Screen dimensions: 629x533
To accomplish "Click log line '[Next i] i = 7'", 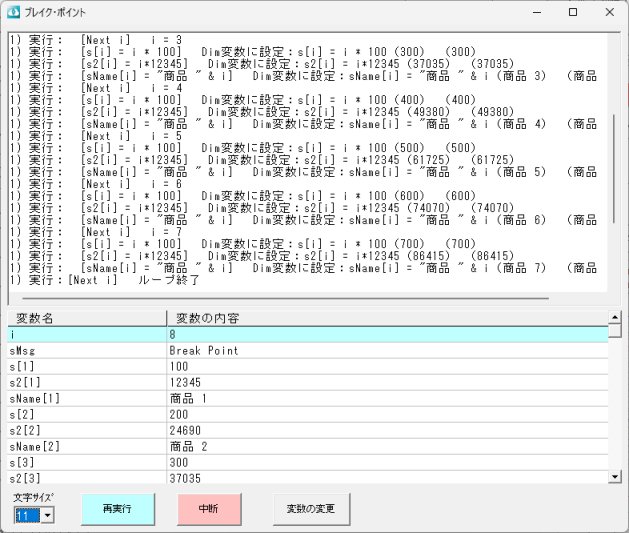I will pyautogui.click(x=96, y=232).
